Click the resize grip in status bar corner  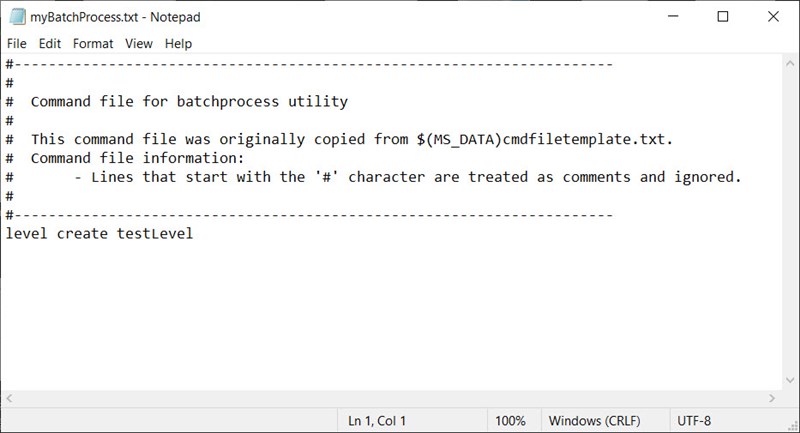[x=793, y=426]
